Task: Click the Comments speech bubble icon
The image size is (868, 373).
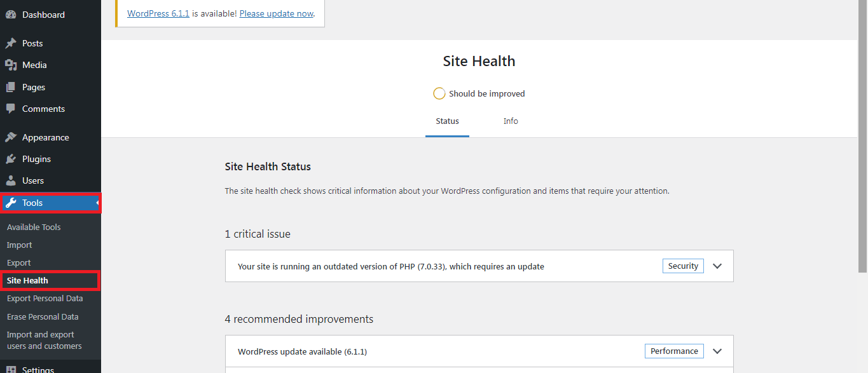Action: pos(11,109)
